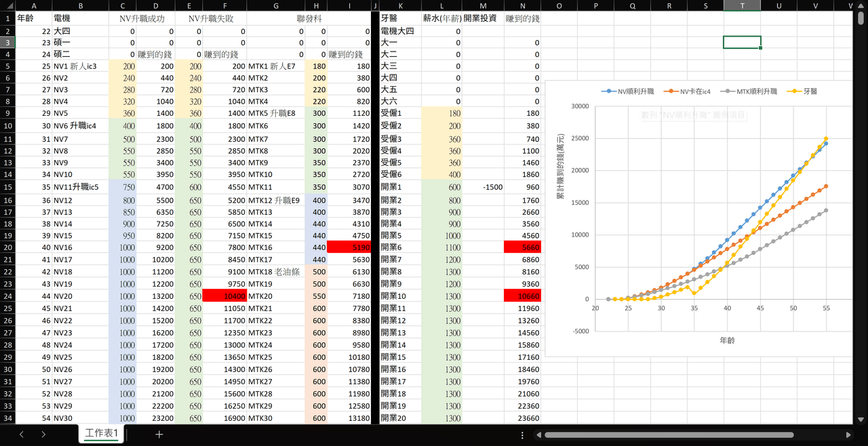
Task: Go to the previous sheet using the left arrow
Action: click(x=21, y=434)
